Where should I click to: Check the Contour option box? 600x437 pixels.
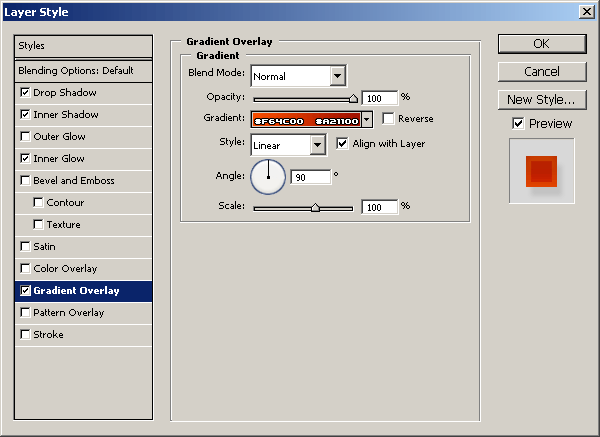(x=38, y=202)
